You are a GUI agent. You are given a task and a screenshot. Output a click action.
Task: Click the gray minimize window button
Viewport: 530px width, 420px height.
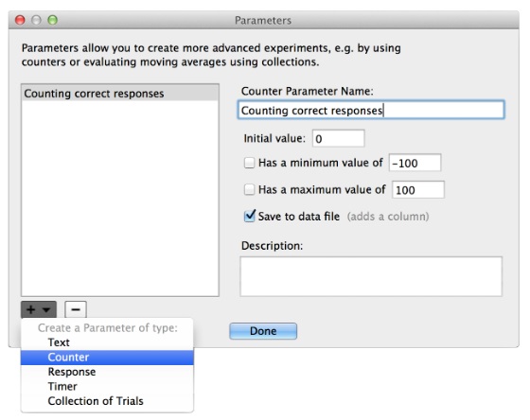point(36,20)
